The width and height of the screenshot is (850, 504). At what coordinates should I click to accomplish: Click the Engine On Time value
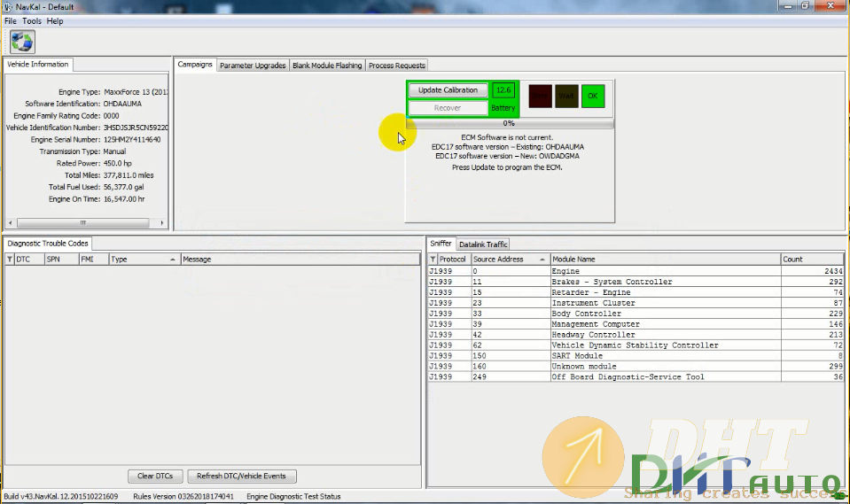pyautogui.click(x=124, y=199)
